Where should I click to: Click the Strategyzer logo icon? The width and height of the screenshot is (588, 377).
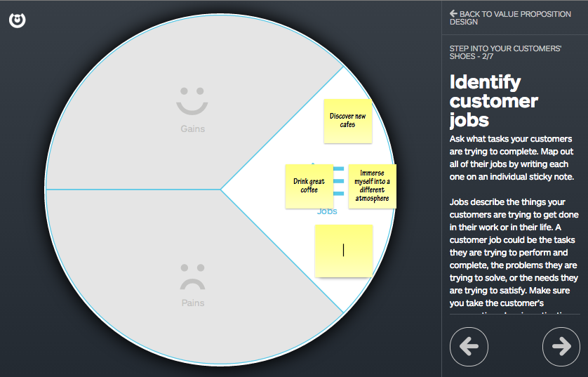(x=18, y=20)
